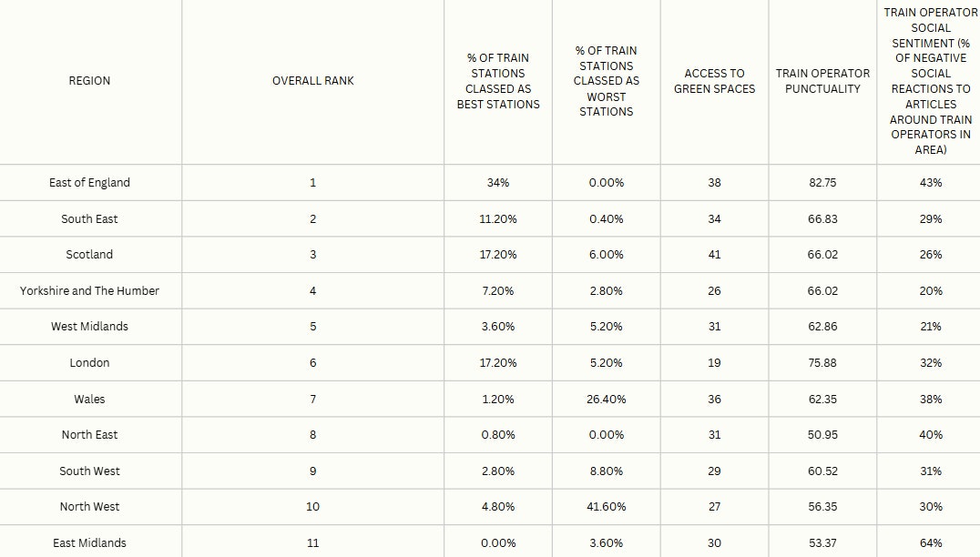This screenshot has width=980, height=557.
Task: Select the Scotland region cell
Action: pyautogui.click(x=89, y=255)
